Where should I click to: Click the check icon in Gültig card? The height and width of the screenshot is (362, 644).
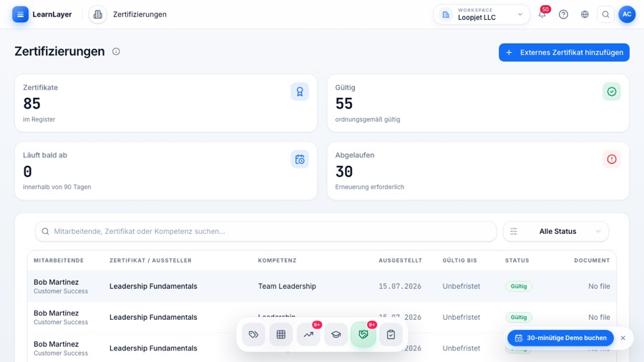(612, 92)
